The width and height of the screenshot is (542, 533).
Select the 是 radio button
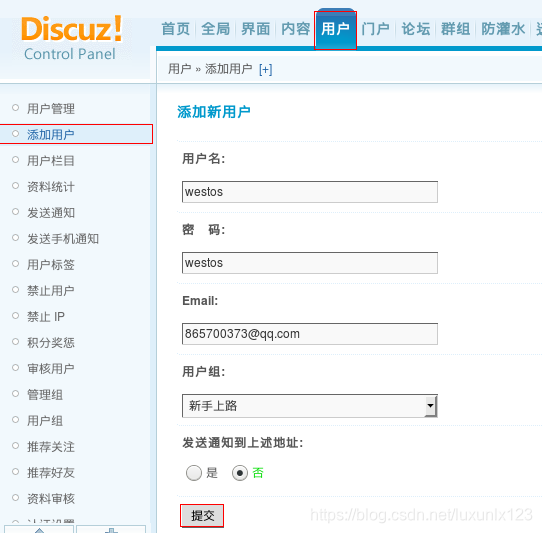click(194, 473)
